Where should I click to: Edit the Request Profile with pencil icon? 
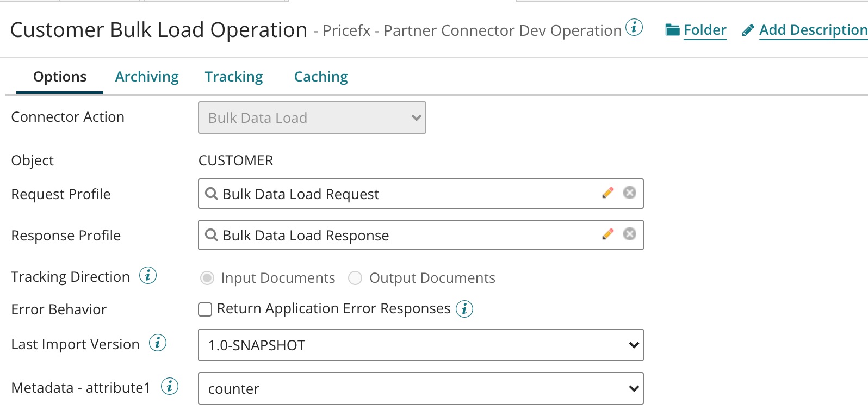pyautogui.click(x=608, y=193)
